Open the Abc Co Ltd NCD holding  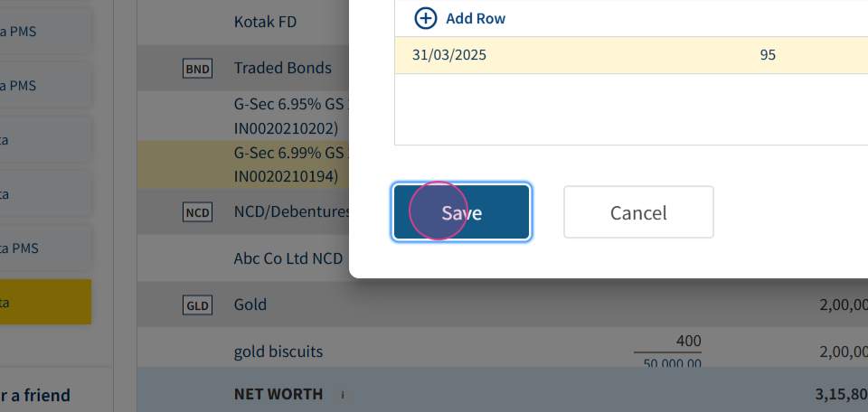(x=288, y=258)
